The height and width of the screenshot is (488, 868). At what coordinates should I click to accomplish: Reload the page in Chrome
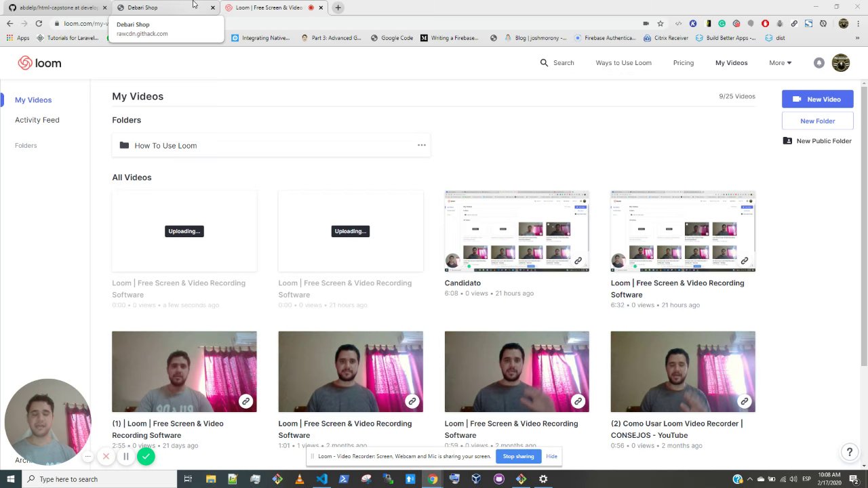[x=39, y=24]
